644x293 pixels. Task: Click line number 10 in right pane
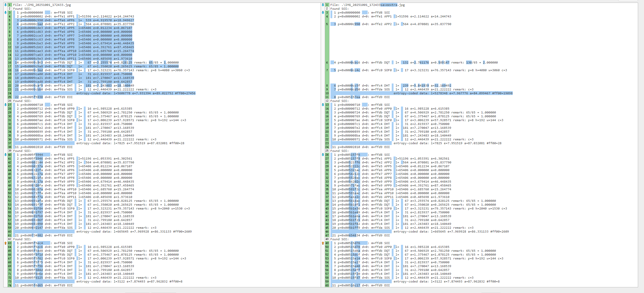(327, 93)
